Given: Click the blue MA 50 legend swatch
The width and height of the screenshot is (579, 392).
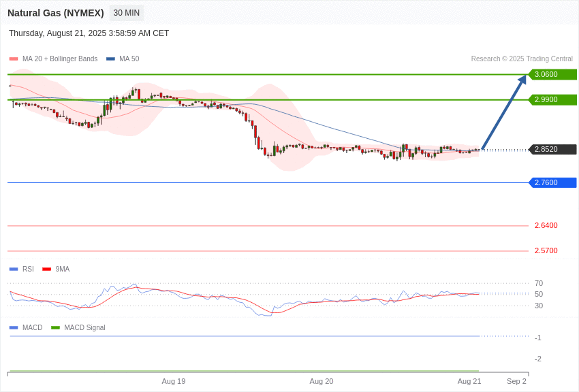Looking at the screenshot, I should tap(110, 59).
